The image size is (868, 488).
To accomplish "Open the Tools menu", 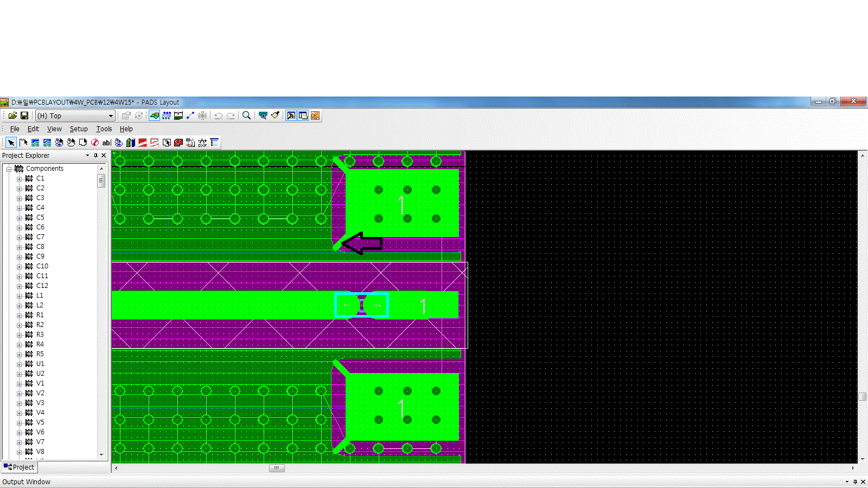I will 104,129.
